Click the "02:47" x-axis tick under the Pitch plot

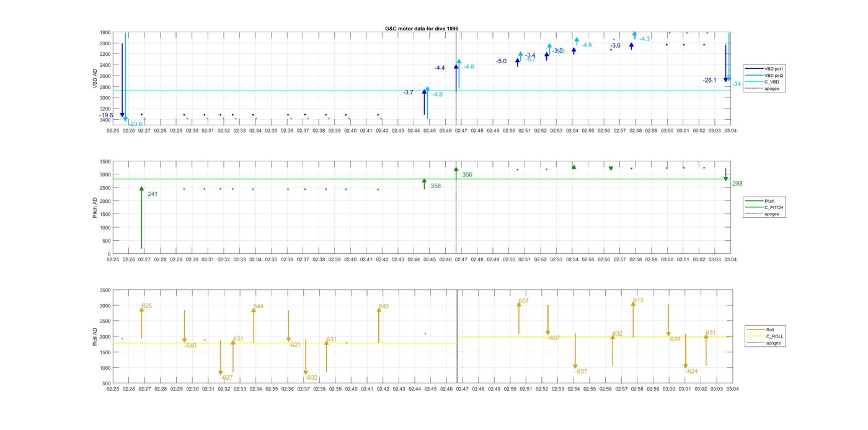click(462, 259)
